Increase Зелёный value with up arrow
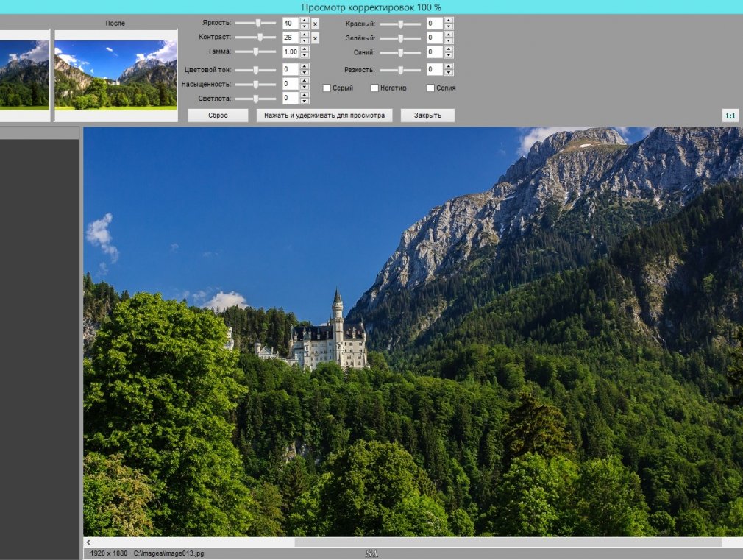 (x=449, y=35)
